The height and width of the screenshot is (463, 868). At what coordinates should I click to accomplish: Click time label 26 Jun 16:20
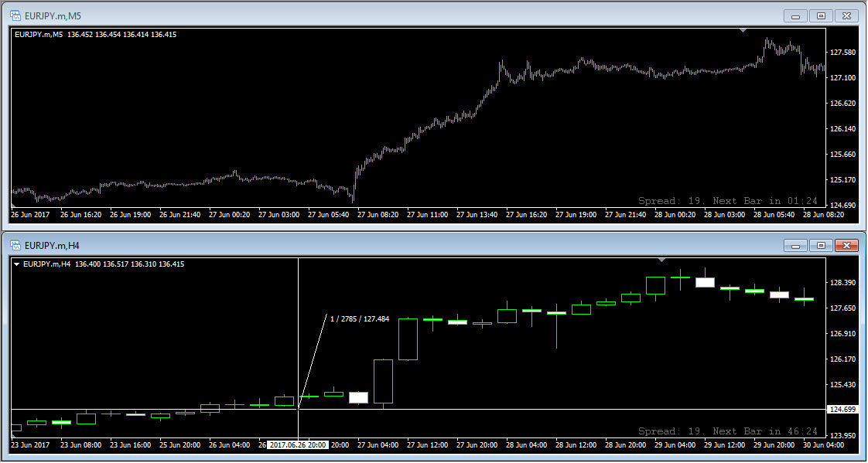click(x=80, y=215)
